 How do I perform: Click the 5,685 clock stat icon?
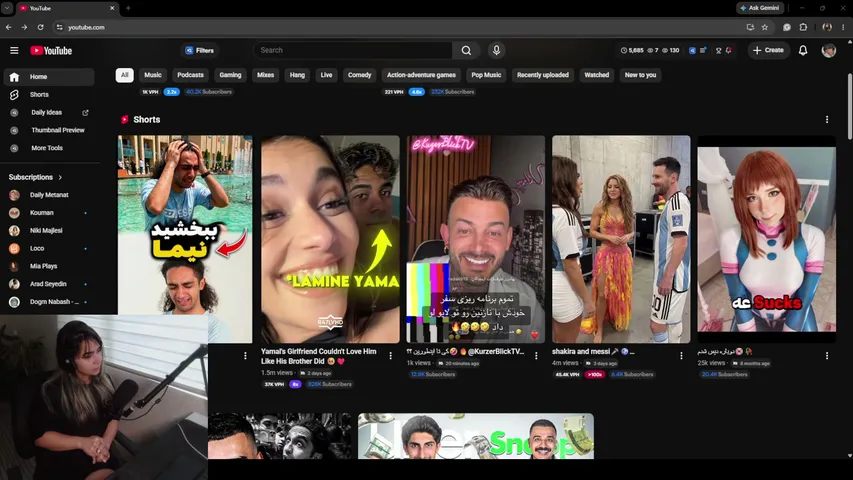click(623, 50)
